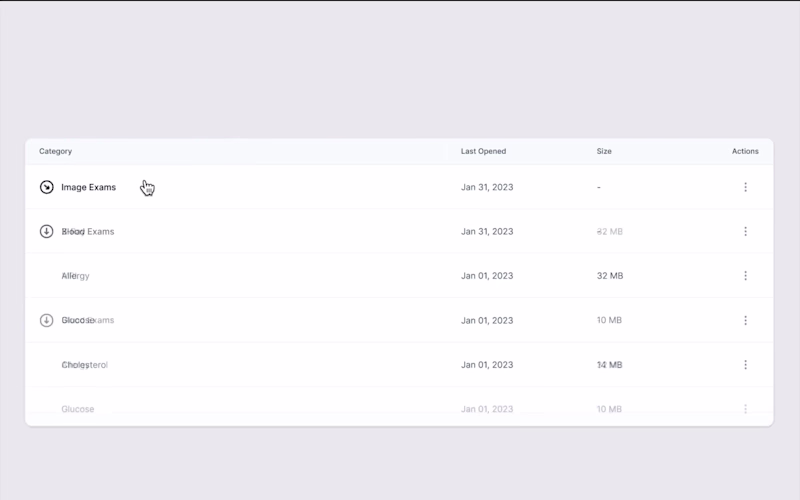Click the Image Exams date Jan 31, 2023
800x500 pixels.
487,187
